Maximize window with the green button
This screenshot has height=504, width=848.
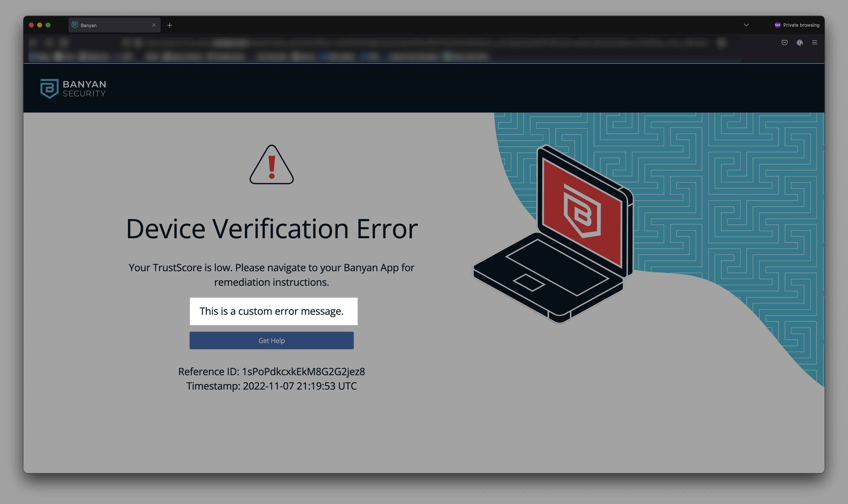48,25
